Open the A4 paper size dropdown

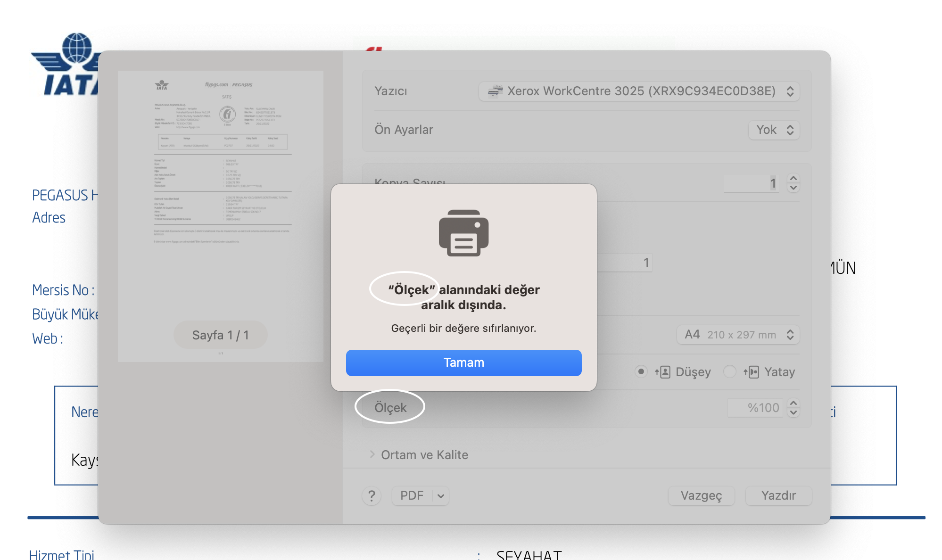tap(738, 335)
